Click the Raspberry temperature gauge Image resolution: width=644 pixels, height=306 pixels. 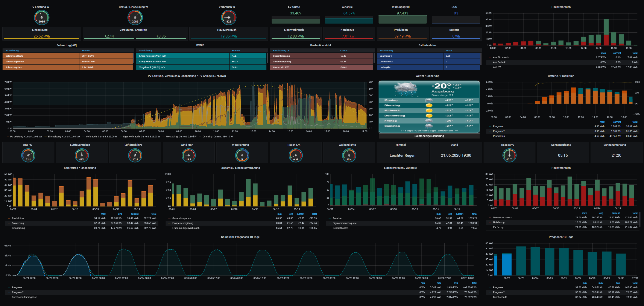point(509,155)
